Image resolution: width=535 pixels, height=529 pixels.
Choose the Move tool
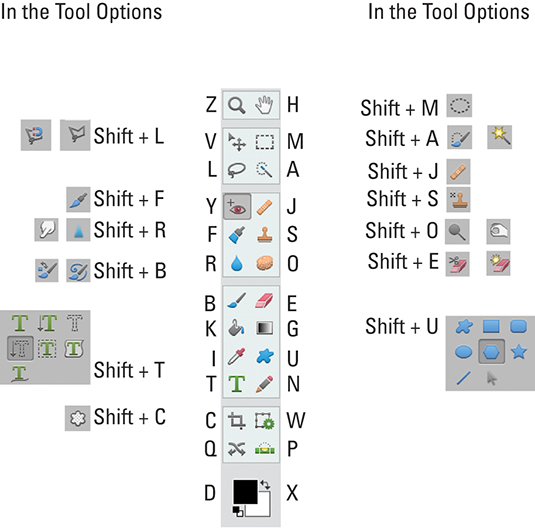237,142
